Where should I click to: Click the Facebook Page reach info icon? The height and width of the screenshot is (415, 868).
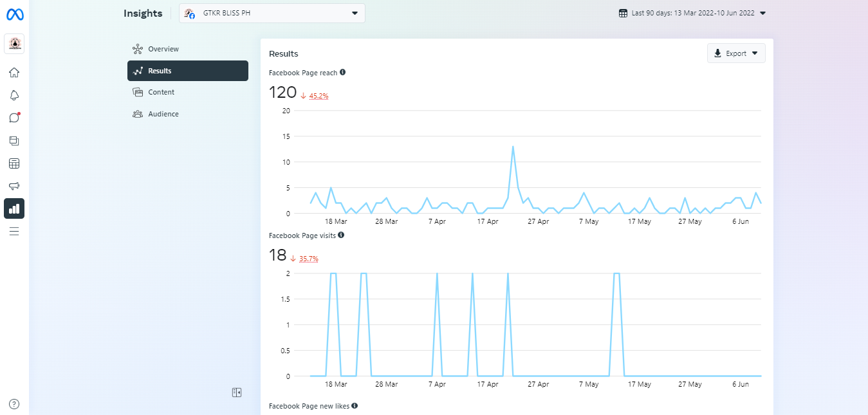[x=342, y=73]
